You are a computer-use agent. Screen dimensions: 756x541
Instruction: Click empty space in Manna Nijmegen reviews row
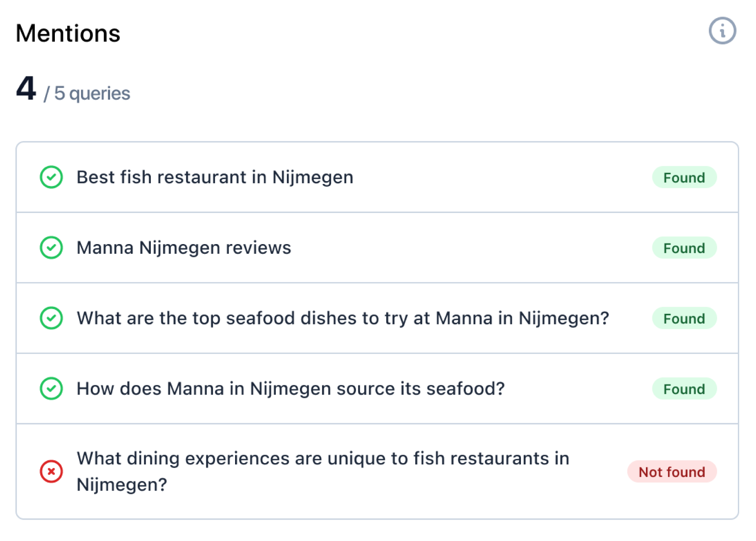(x=464, y=248)
